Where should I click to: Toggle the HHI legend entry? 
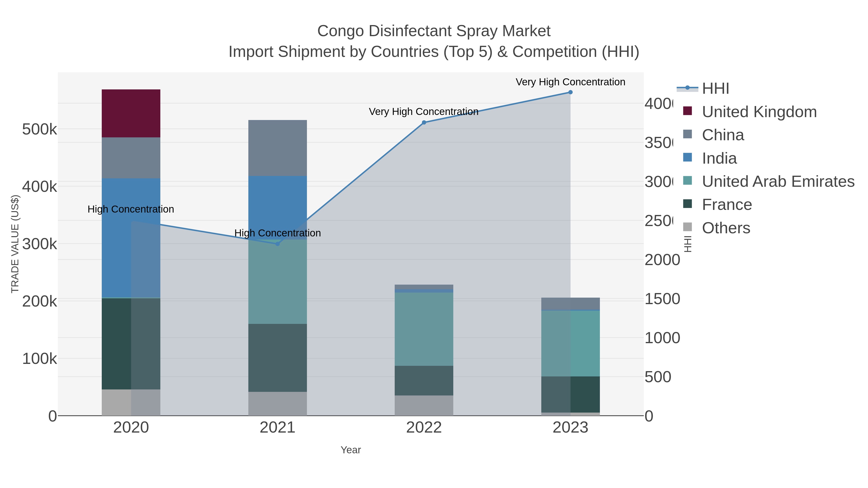pos(703,89)
